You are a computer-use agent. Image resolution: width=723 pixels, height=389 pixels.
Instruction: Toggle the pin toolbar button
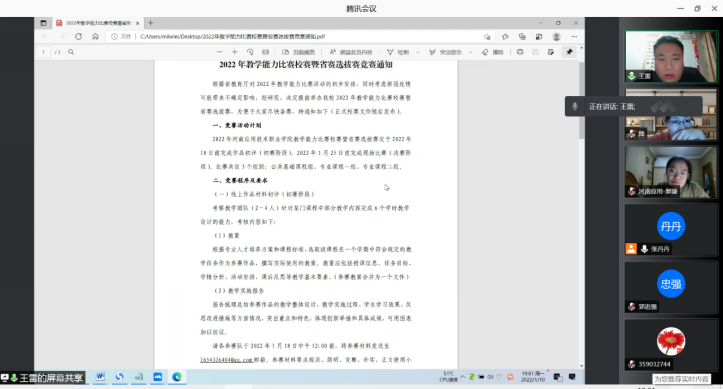click(x=569, y=52)
